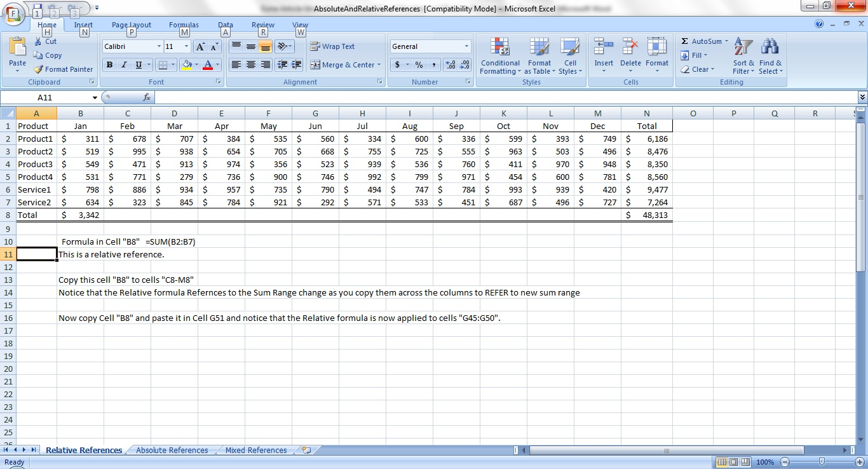868x469 pixels.
Task: Click the Align Text Left icon
Action: [x=236, y=65]
